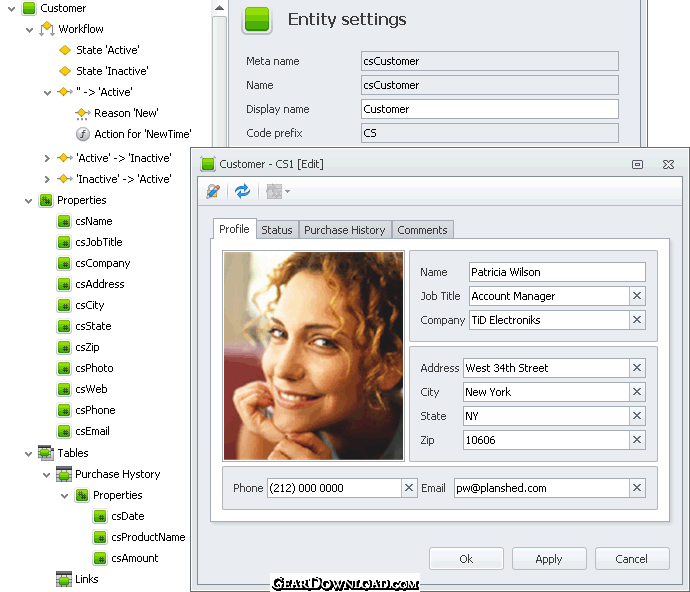Open the Comments tab

pos(422,230)
